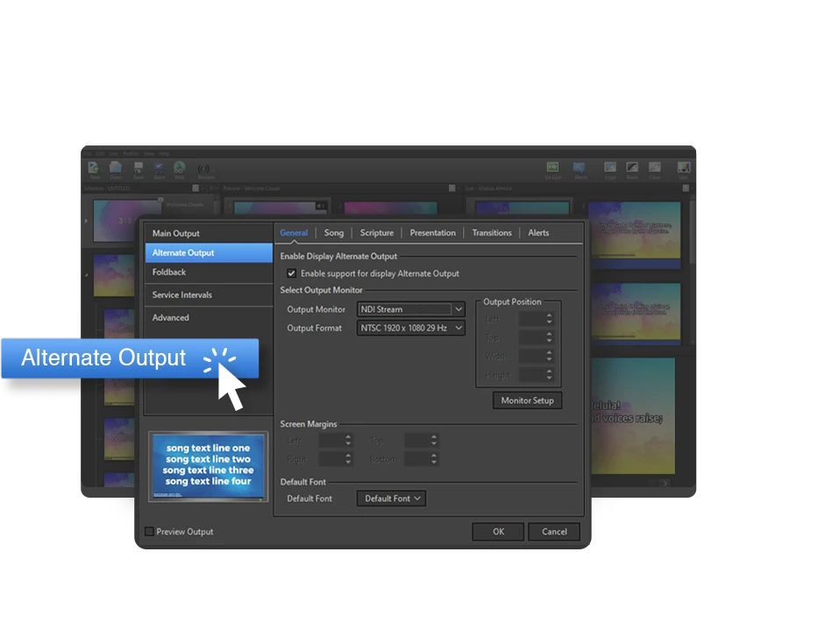Image resolution: width=818 pixels, height=644 pixels.
Task: Click the song text preview thumbnail
Action: (x=208, y=466)
